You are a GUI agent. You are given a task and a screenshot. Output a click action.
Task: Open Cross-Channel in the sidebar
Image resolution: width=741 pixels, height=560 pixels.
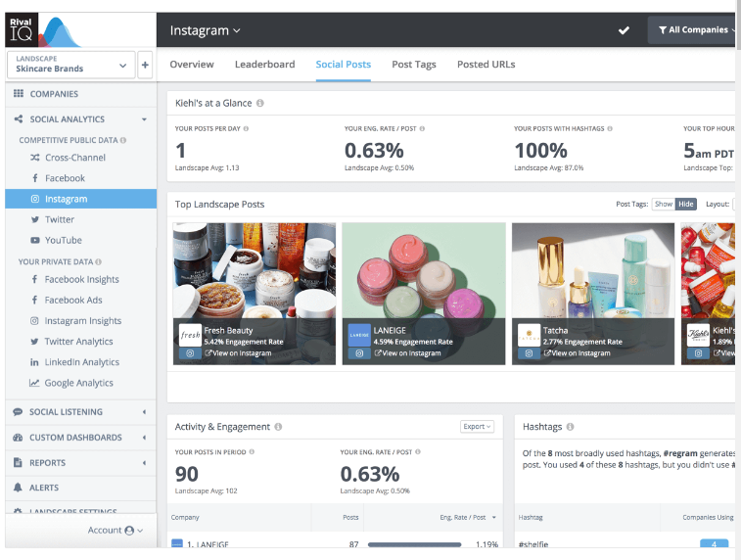[x=75, y=158]
